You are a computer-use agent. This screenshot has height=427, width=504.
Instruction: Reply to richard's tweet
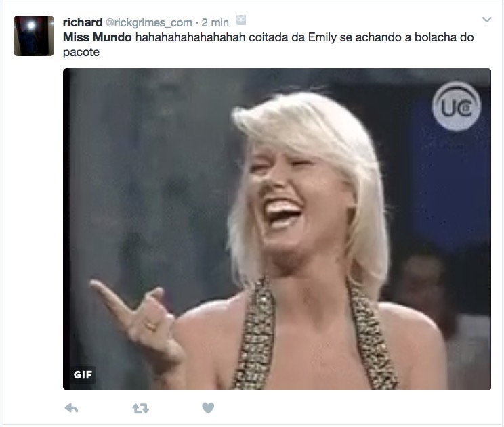[71, 408]
